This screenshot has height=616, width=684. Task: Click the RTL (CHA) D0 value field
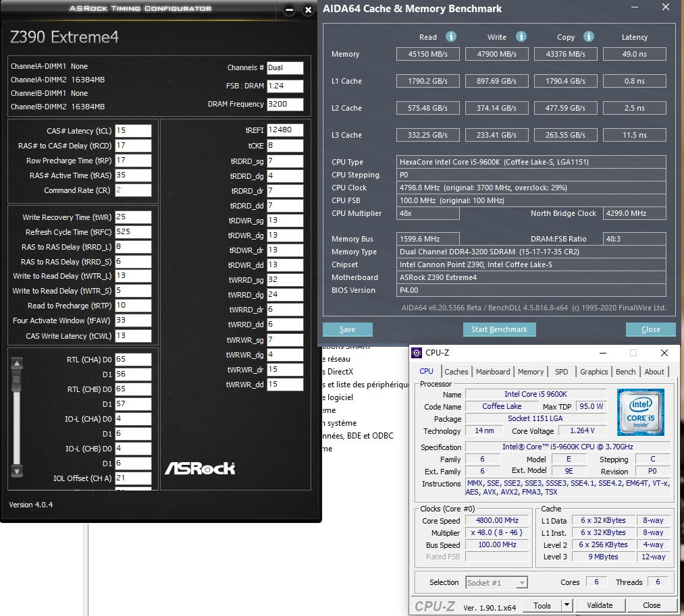pyautogui.click(x=133, y=359)
